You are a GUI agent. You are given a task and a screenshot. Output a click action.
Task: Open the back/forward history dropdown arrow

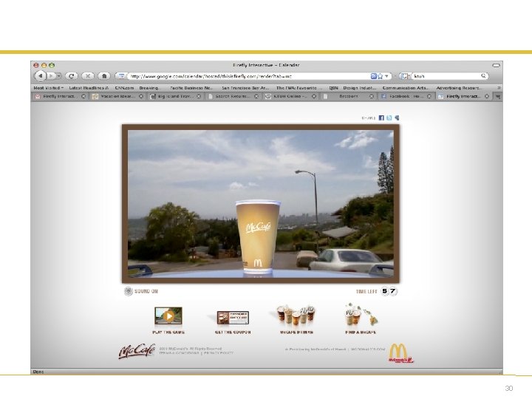point(58,76)
